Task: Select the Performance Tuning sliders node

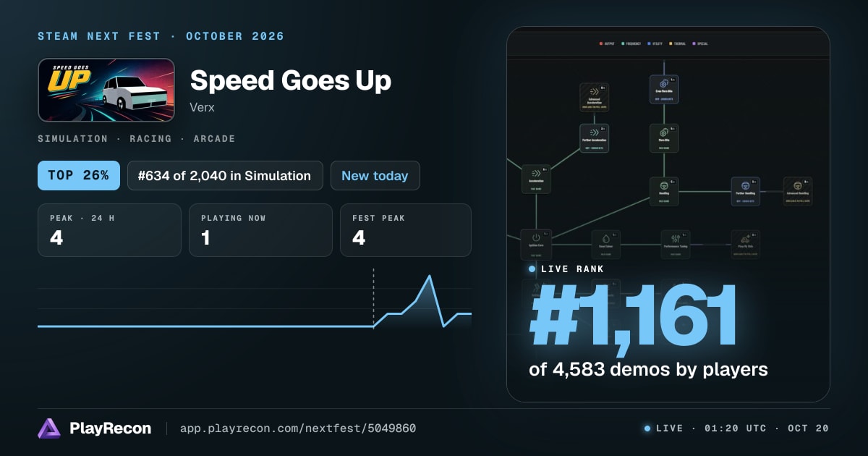Action: point(676,245)
